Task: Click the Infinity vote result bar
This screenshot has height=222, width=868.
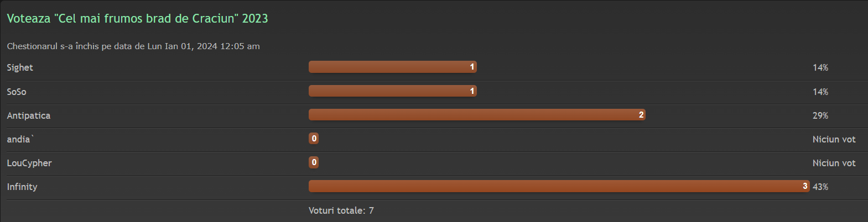Action: point(559,186)
